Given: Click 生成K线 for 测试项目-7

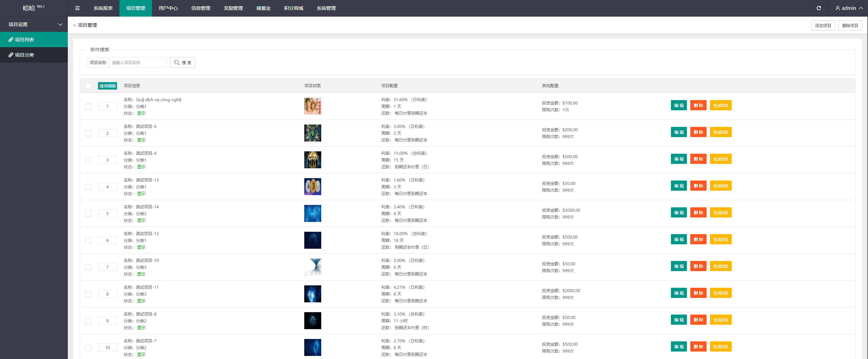Looking at the screenshot, I should (721, 346).
